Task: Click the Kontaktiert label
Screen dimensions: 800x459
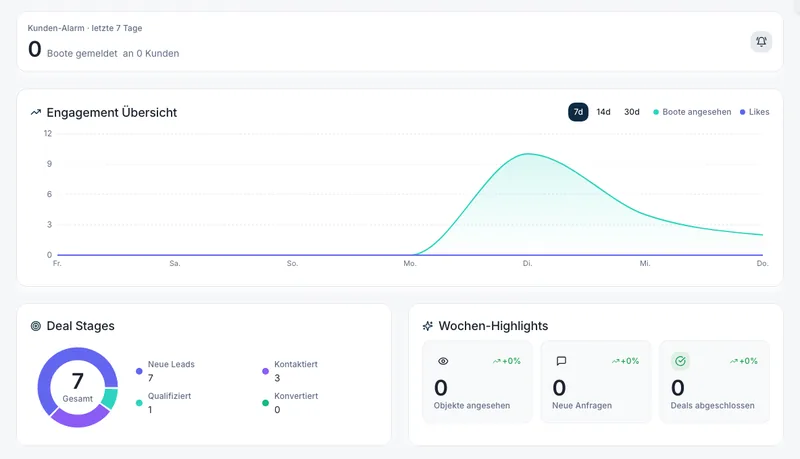Action: coord(296,364)
